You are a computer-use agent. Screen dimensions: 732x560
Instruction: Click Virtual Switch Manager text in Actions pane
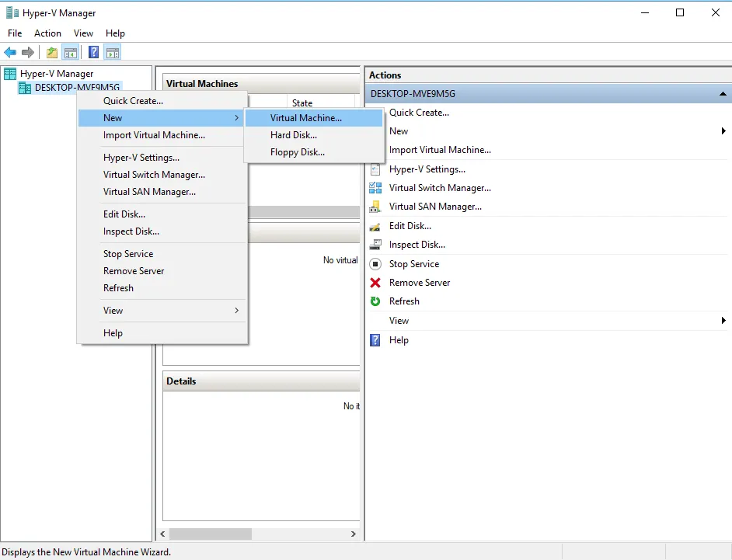440,189
